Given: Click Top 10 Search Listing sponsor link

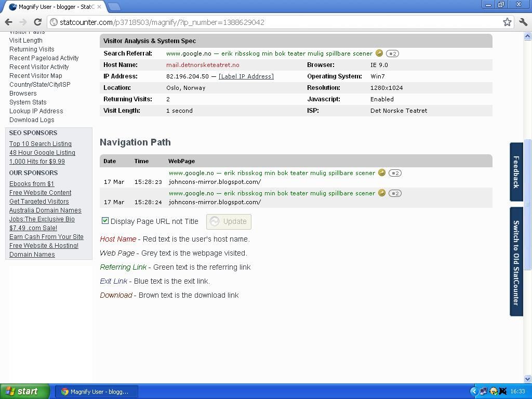Looking at the screenshot, I should pos(41,144).
